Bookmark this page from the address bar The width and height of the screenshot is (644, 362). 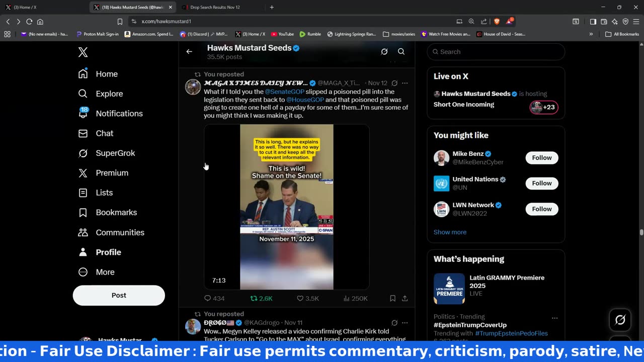click(120, 22)
